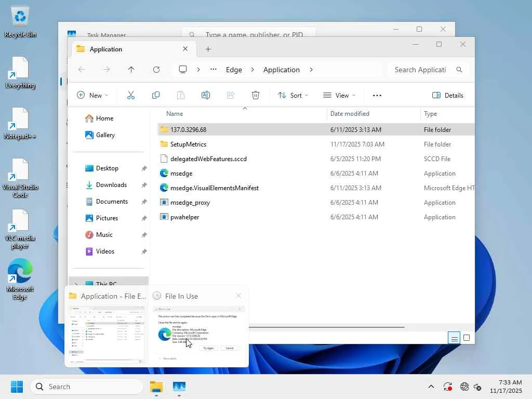This screenshot has width=532, height=399.
Task: Select the msedge application file
Action: tap(316, 174)
